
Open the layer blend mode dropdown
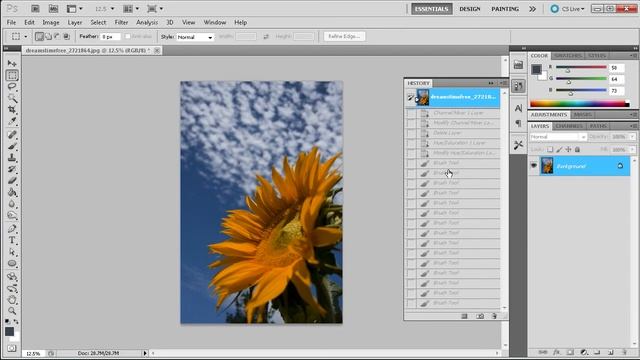click(558, 137)
